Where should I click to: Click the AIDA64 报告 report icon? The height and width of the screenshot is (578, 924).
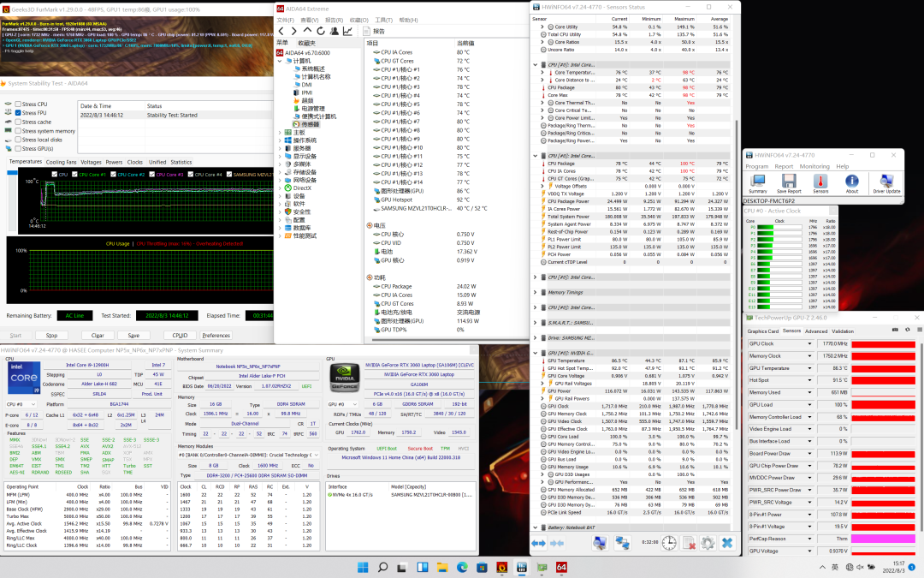tap(366, 32)
